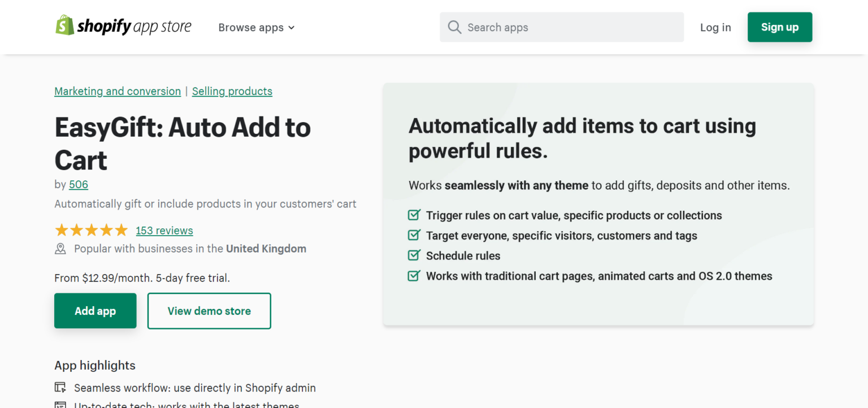Image resolution: width=868 pixels, height=408 pixels.
Task: Click the Sign up button
Action: (779, 27)
